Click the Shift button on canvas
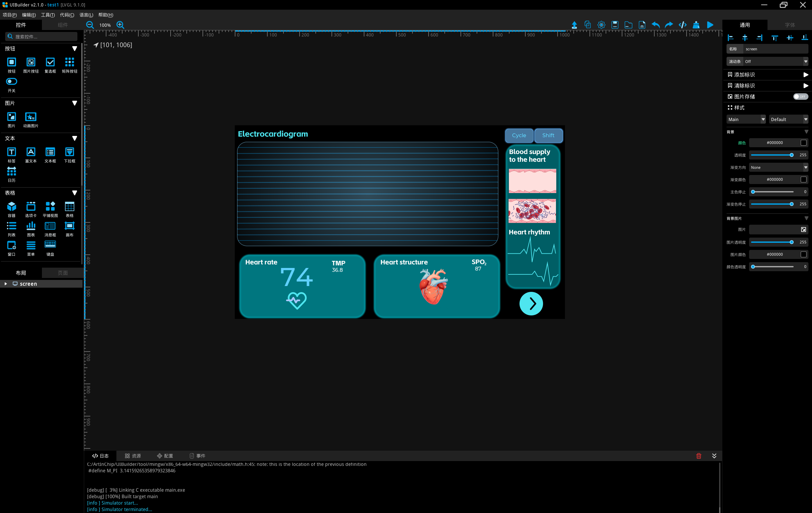 548,135
